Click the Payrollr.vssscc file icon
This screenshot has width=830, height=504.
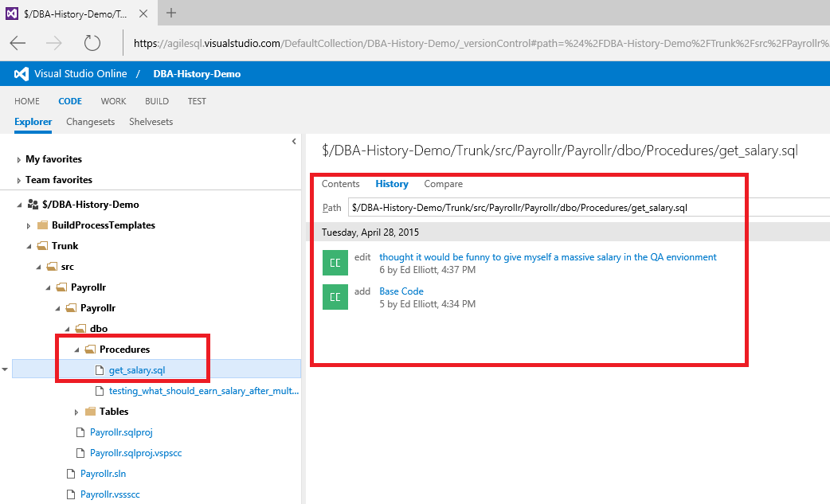click(71, 494)
